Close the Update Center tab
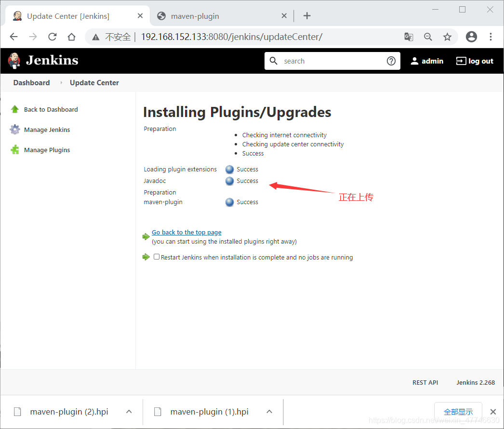This screenshot has width=504, height=429. (x=140, y=16)
